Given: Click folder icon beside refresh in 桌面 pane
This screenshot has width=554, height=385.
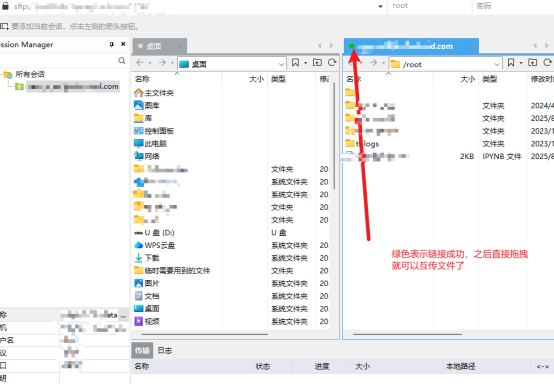Looking at the screenshot, I should coord(317,63).
